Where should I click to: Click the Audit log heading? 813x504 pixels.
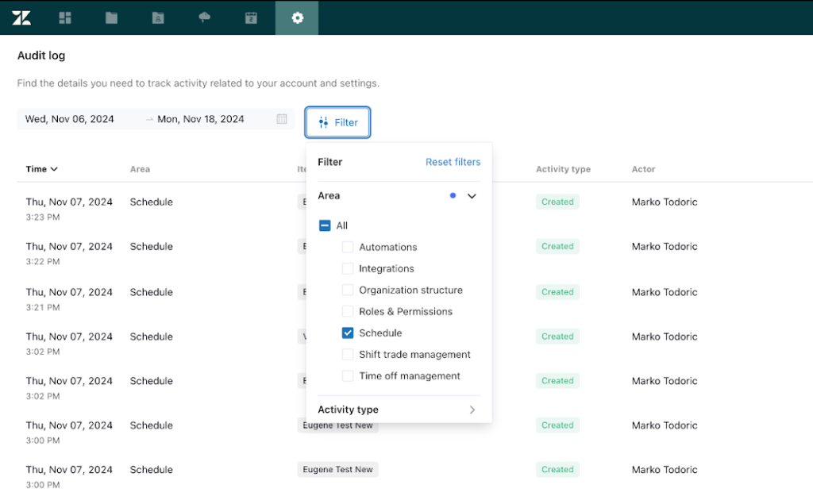point(41,56)
